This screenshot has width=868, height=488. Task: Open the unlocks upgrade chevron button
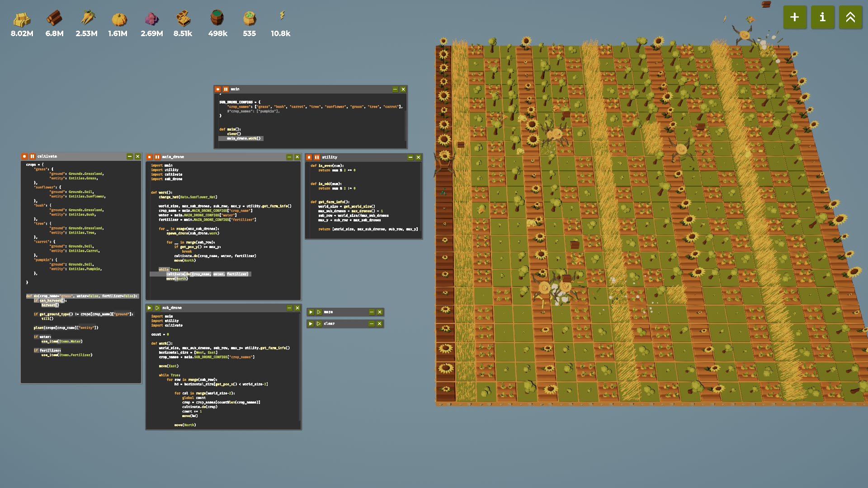[850, 17]
